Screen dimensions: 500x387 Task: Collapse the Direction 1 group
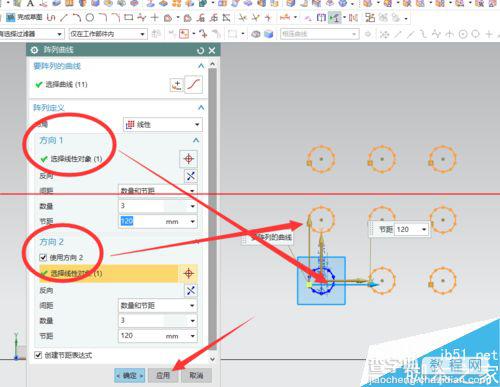click(196, 140)
